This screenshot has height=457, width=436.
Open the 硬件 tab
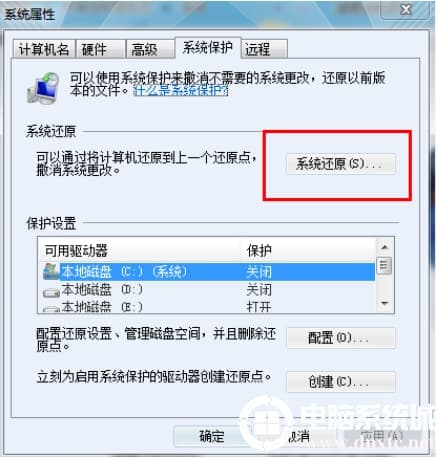(x=101, y=49)
